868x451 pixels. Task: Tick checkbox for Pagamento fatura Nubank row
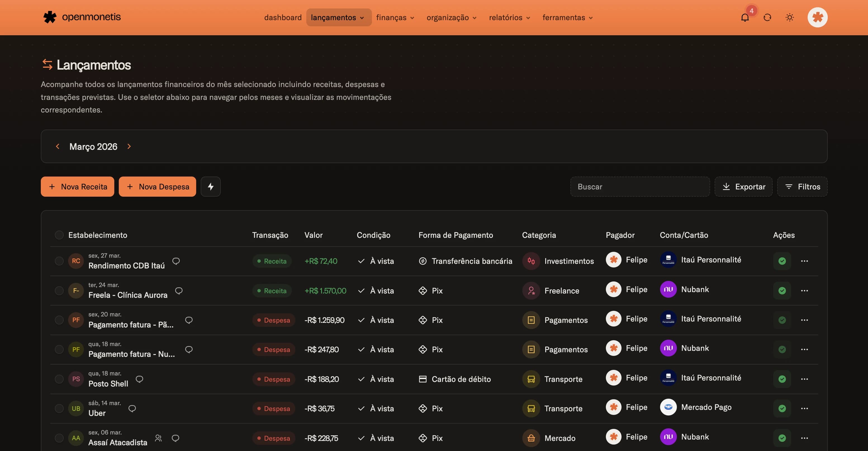(59, 349)
